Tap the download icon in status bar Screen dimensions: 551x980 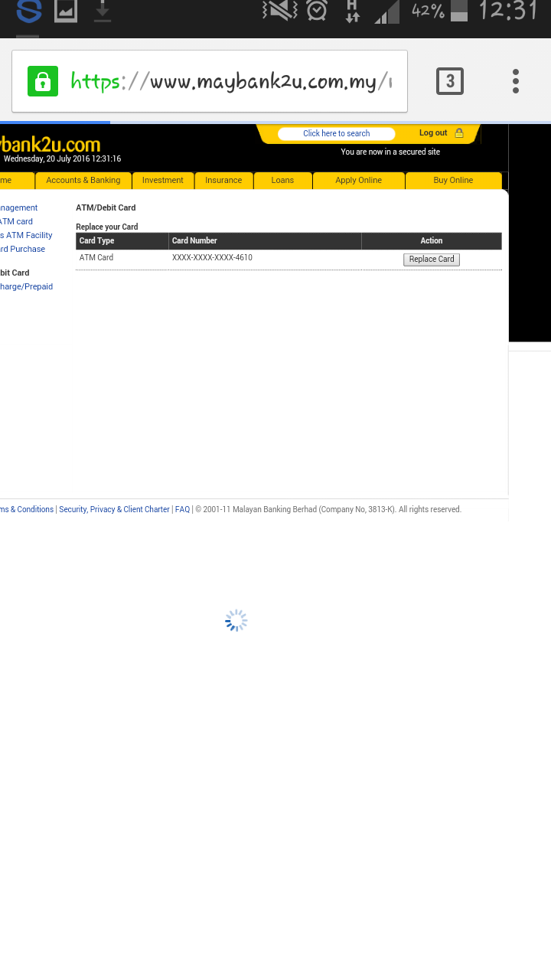point(102,11)
